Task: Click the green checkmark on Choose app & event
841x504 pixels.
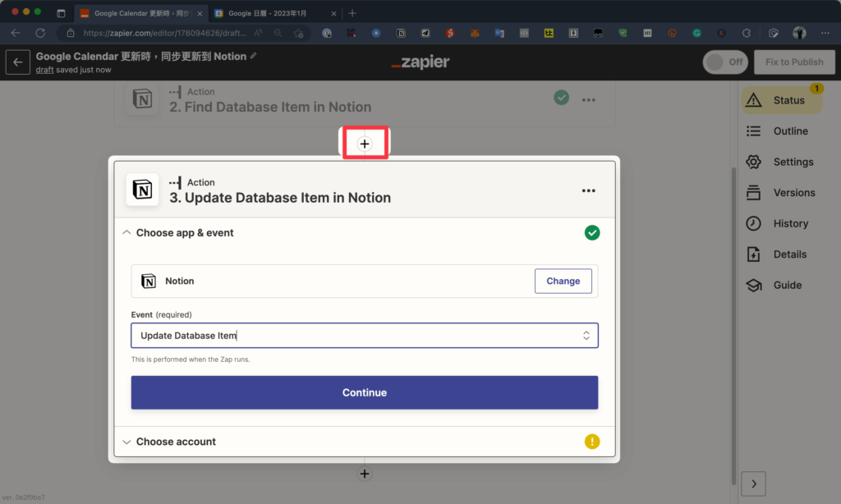Action: [x=592, y=232]
